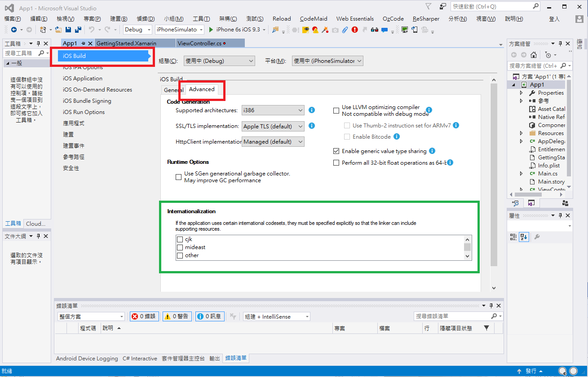Open the SSL/TLS implementation dropdown

tap(273, 127)
